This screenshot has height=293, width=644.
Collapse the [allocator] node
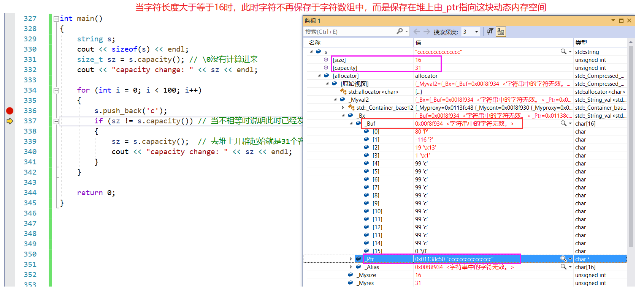click(x=319, y=76)
